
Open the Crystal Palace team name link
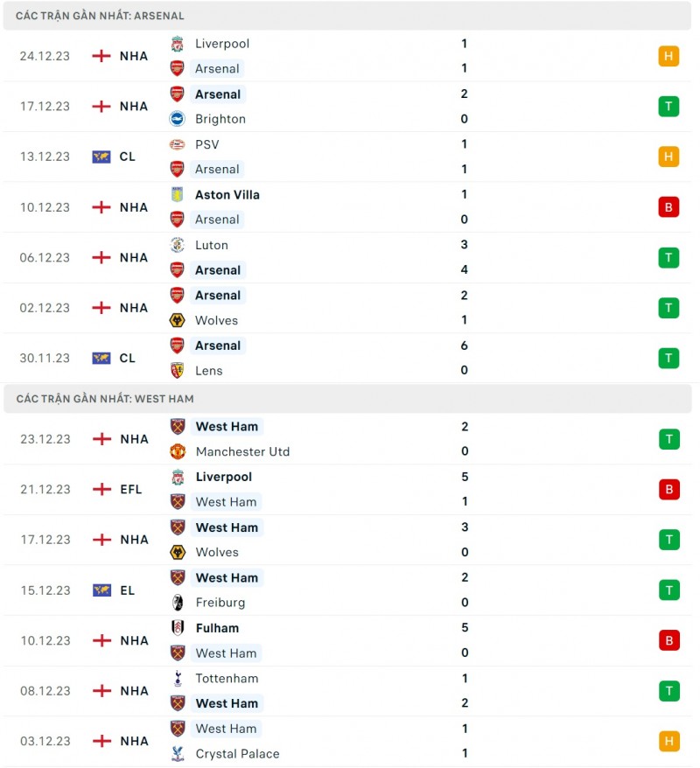coord(237,754)
